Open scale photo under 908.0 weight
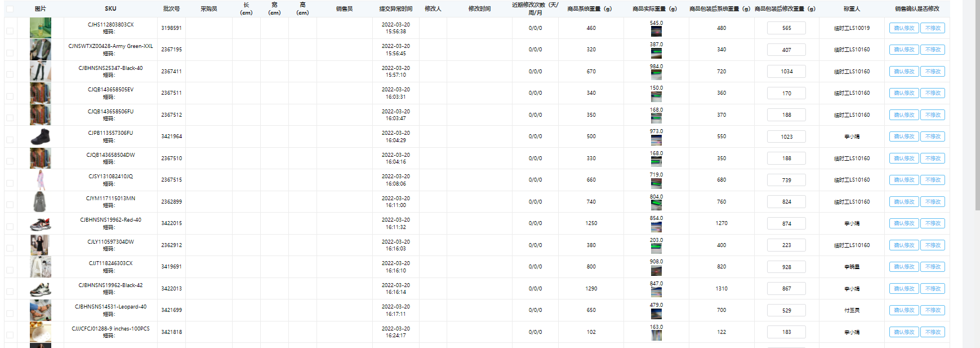This screenshot has width=980, height=348. [x=656, y=270]
